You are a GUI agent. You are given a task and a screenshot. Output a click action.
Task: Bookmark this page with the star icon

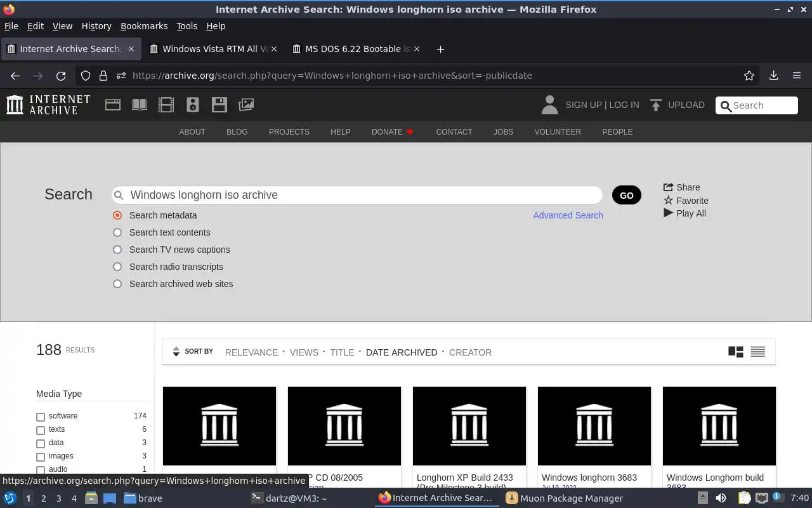[x=749, y=76]
